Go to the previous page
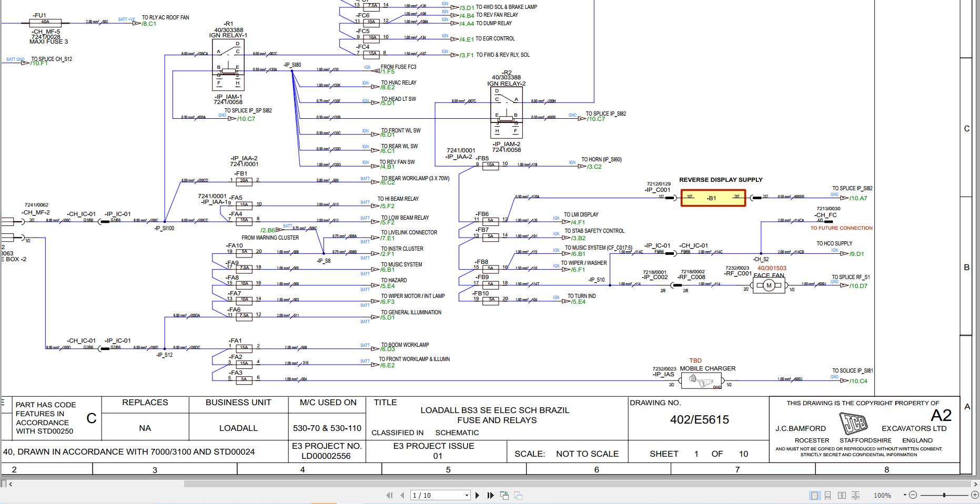 [402, 495]
